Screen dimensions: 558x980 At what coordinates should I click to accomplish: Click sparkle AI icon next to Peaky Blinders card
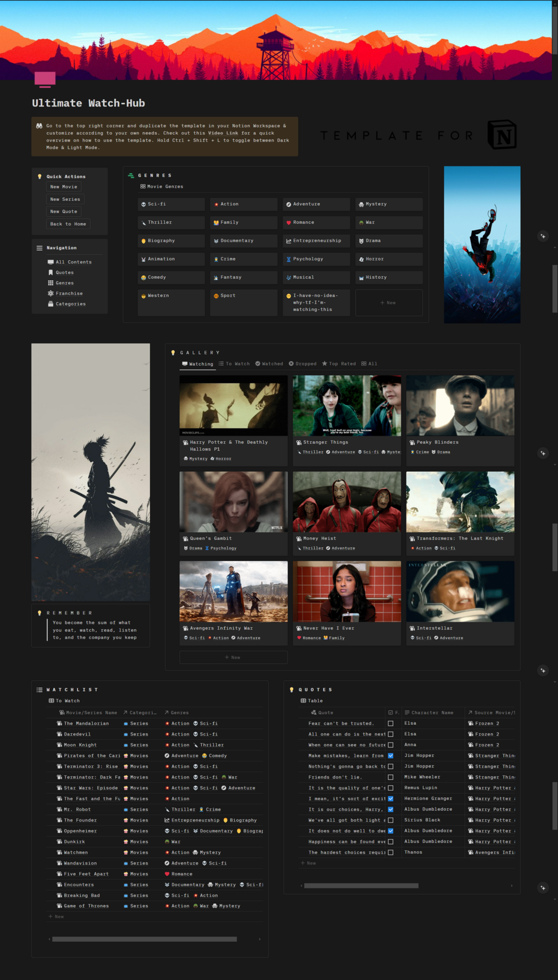coord(543,453)
